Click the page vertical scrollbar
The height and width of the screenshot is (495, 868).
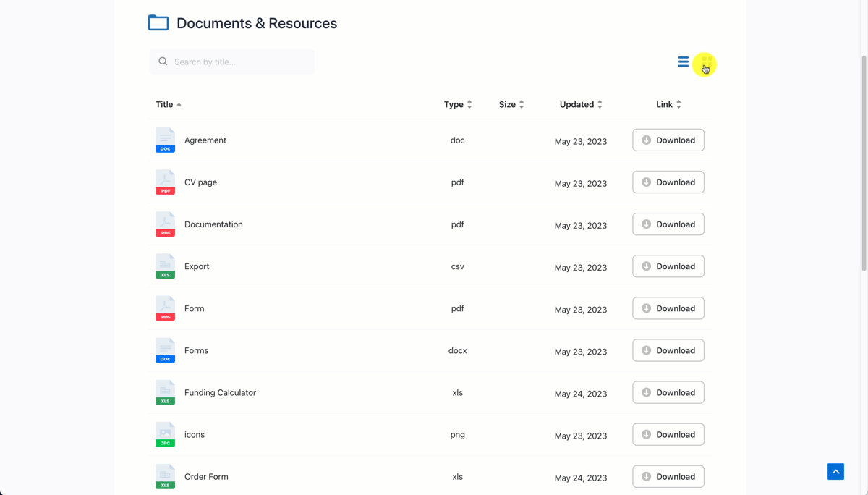click(864, 163)
